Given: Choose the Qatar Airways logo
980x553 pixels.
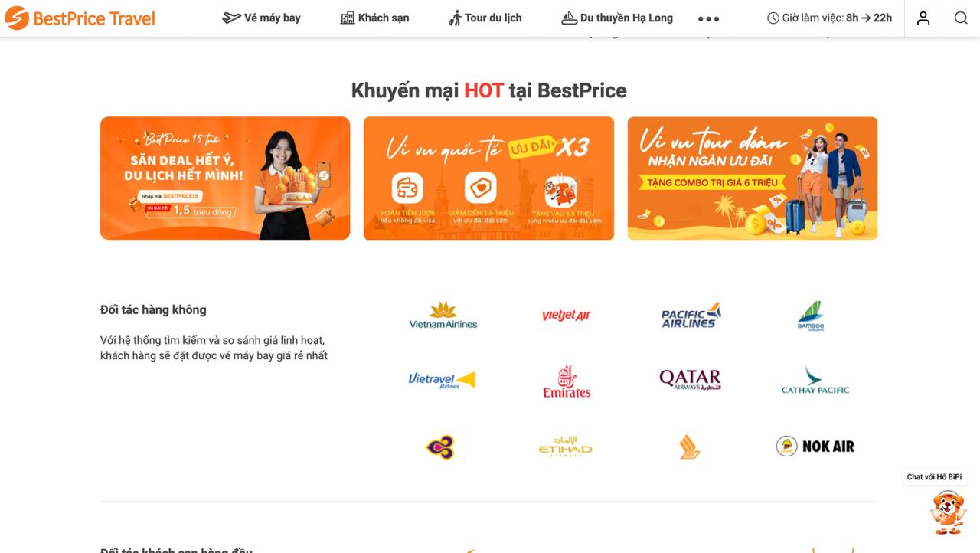Looking at the screenshot, I should [690, 380].
